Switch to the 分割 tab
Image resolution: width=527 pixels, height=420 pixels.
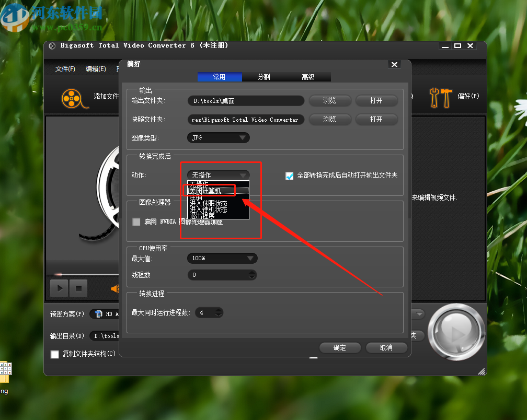(x=263, y=76)
